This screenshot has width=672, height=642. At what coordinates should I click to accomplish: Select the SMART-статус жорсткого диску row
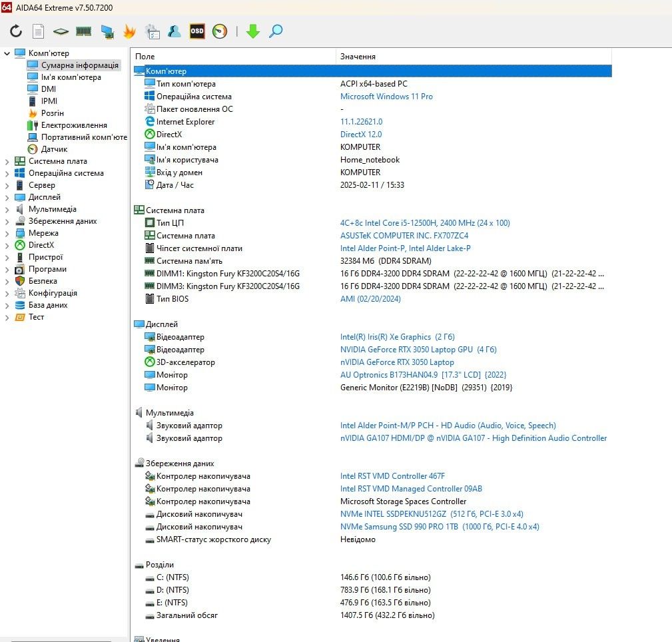coord(372,539)
